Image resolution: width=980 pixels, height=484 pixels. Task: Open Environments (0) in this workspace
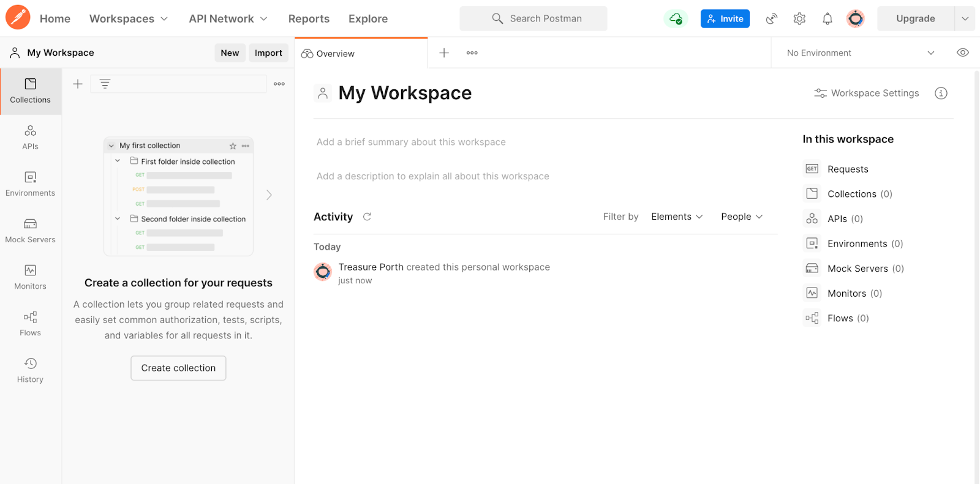(853, 244)
